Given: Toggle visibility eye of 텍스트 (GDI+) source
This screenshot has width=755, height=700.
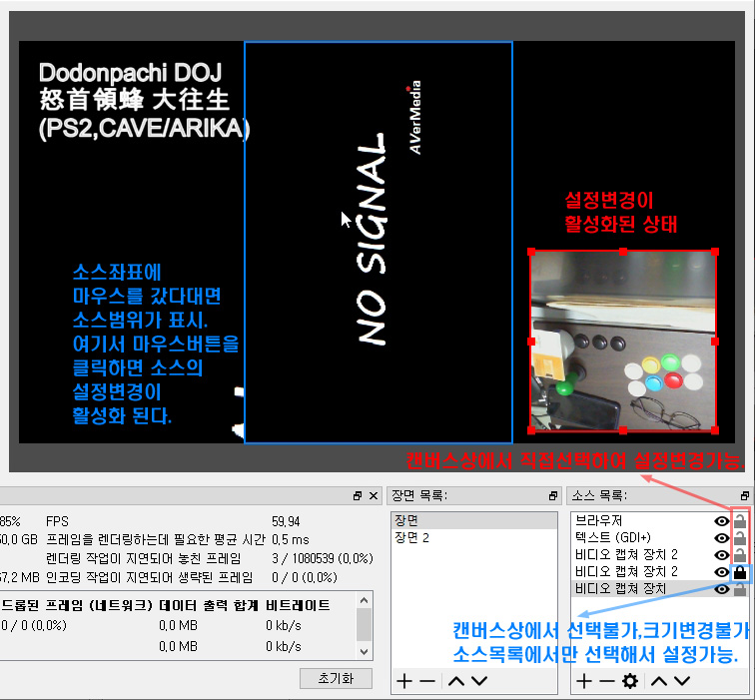Looking at the screenshot, I should (x=721, y=538).
